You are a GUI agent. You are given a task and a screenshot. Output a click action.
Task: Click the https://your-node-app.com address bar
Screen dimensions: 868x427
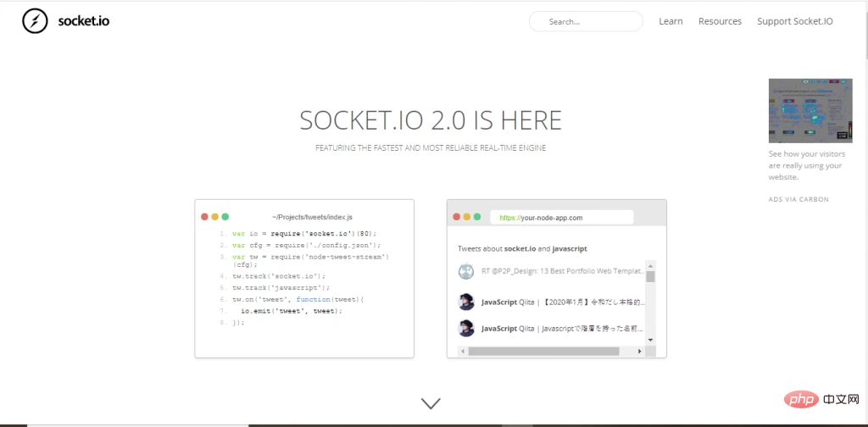[561, 218]
